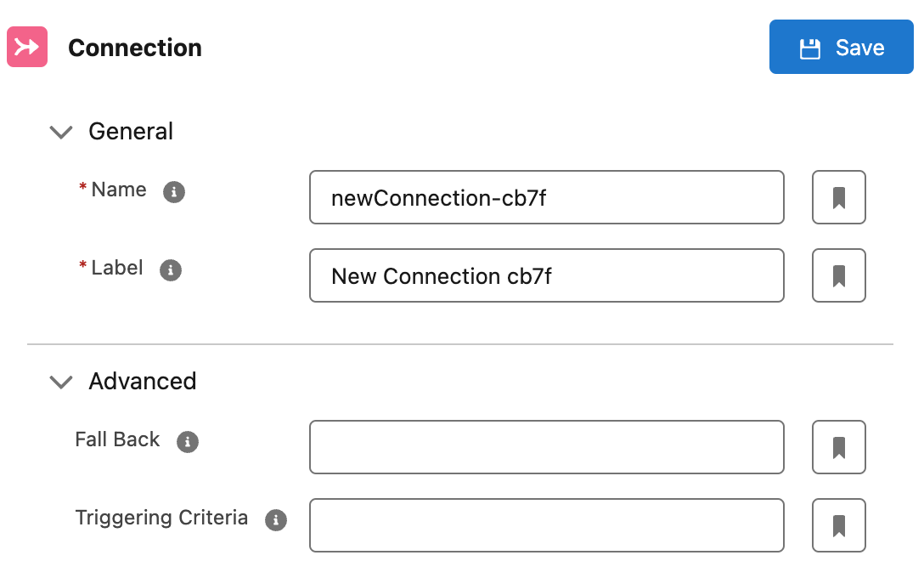Focus the Label field New Connection cb7f
The image size is (924, 578).
(x=547, y=275)
